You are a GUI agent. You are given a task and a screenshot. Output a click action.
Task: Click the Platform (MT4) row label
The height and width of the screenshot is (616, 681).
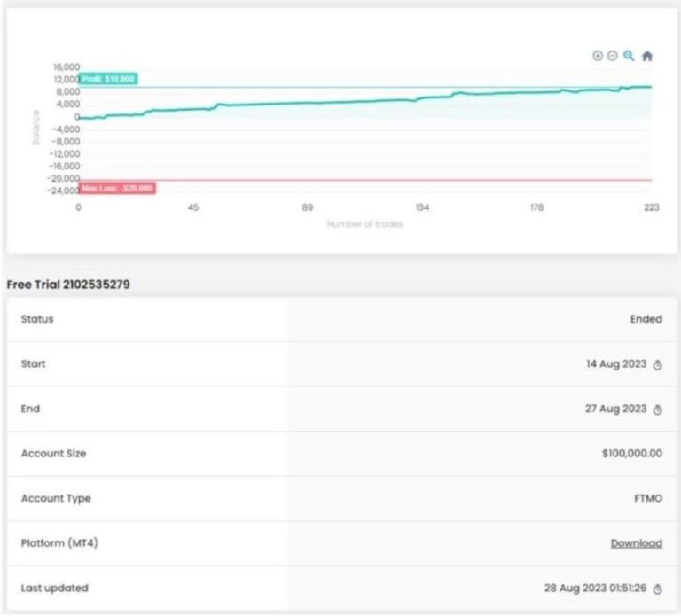(x=59, y=543)
